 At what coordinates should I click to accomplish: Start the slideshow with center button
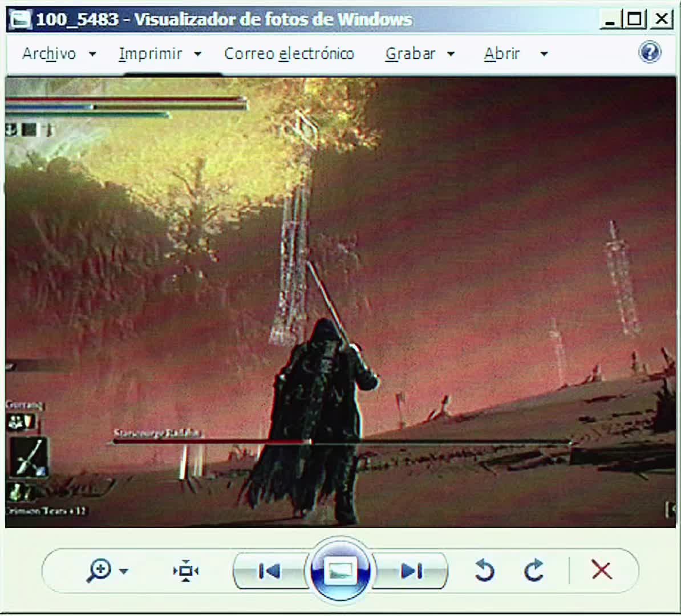click(340, 570)
